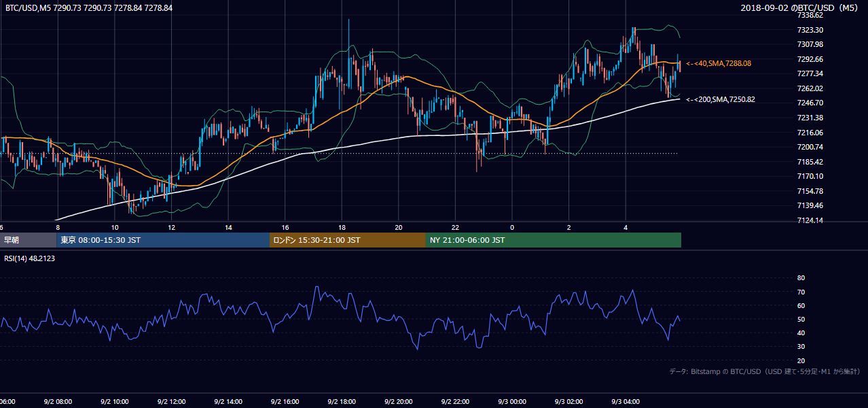Click hour 8 on the price chart axis
Image resolution: width=868 pixels, height=408 pixels.
pyautogui.click(x=58, y=228)
